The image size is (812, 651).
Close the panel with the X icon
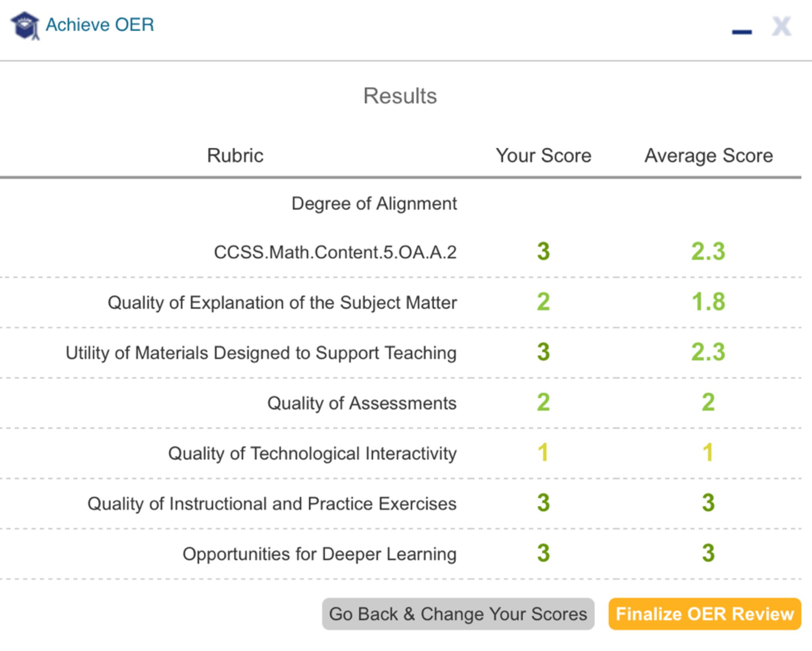pos(781,27)
